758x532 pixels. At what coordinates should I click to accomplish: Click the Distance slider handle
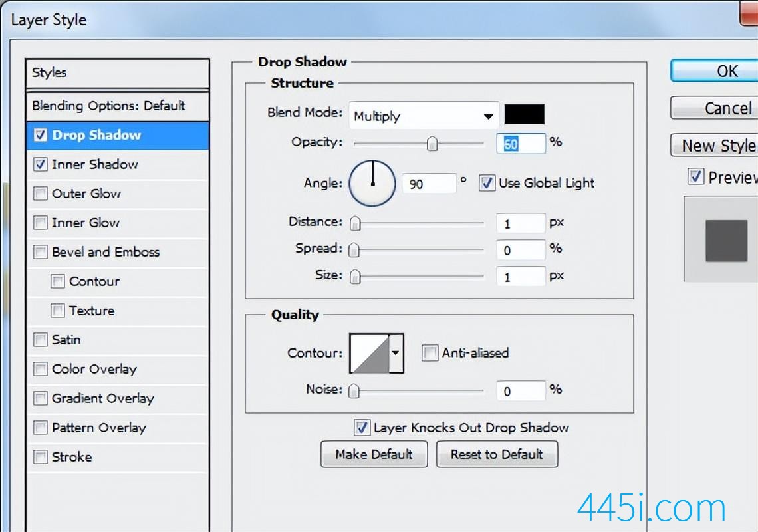355,223
